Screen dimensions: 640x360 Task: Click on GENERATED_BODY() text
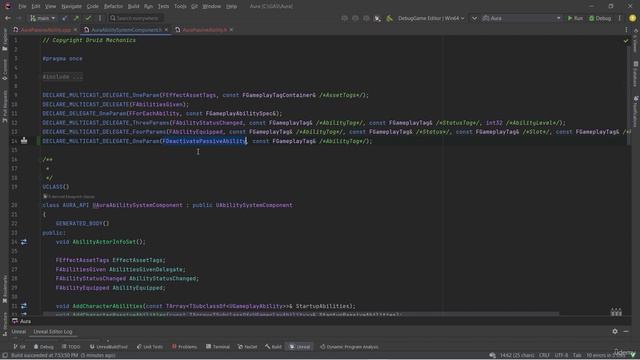tap(82, 223)
